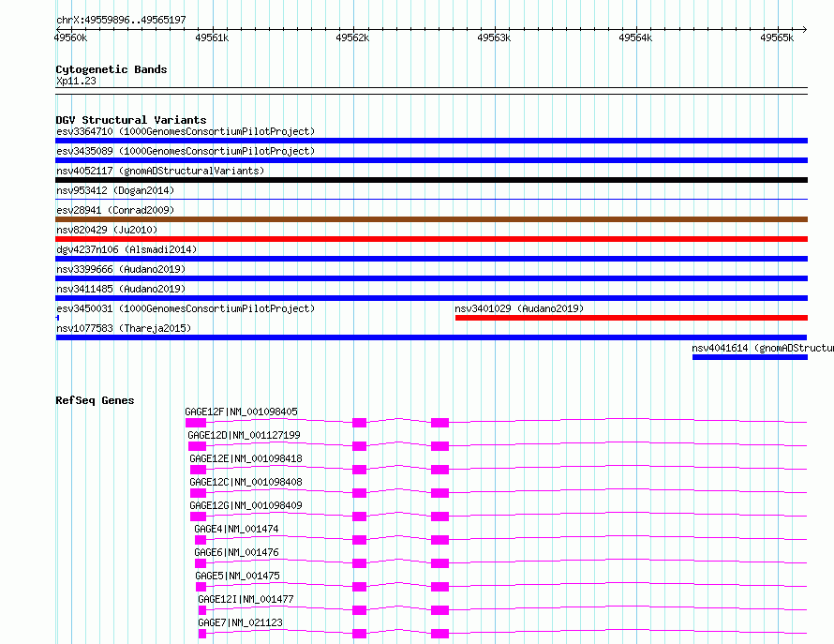
Task: Open the GAGE6|NM_001476 gene label
Action: [236, 552]
